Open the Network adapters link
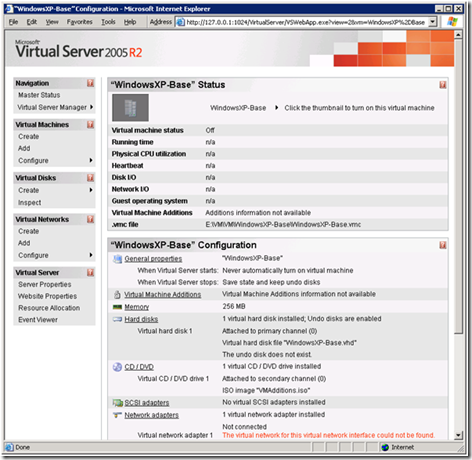472x460 pixels. [152, 415]
